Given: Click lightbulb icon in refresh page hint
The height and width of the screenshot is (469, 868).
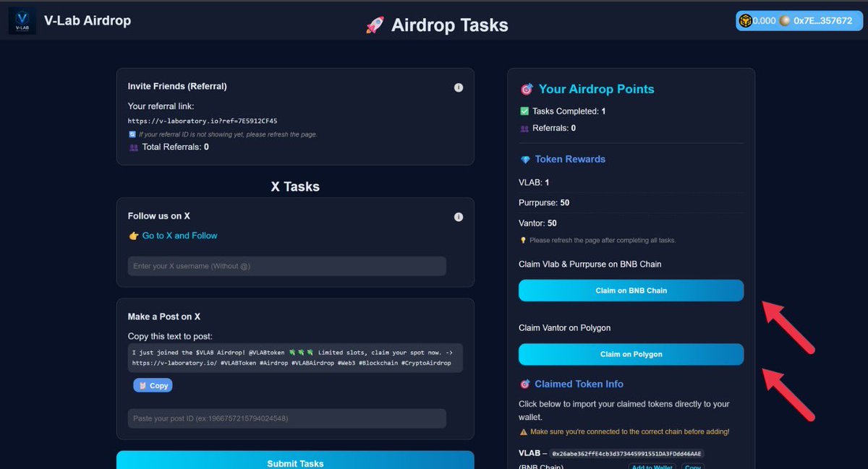Looking at the screenshot, I should 523,240.
